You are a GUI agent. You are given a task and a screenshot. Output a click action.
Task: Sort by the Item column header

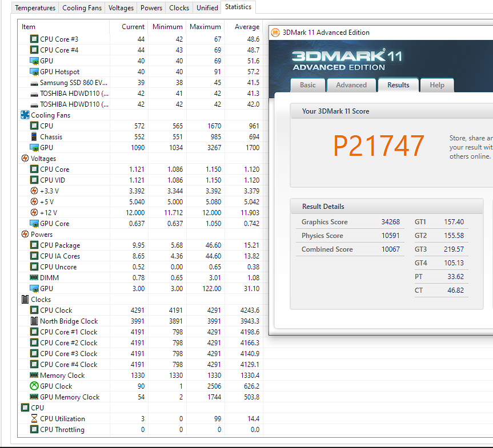point(63,27)
